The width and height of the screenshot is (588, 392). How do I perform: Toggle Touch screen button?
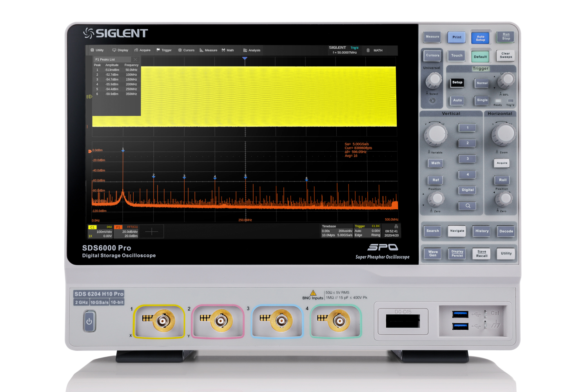click(x=457, y=56)
